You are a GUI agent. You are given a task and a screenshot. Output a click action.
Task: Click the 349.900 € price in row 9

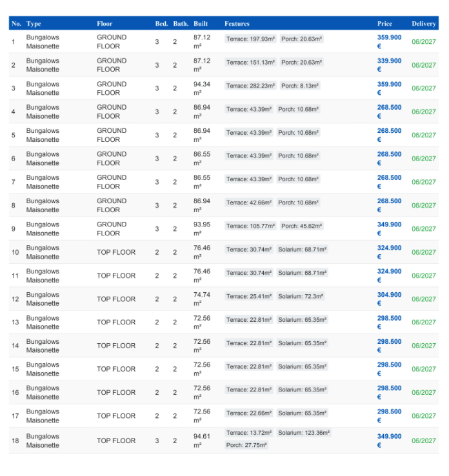pyautogui.click(x=389, y=228)
